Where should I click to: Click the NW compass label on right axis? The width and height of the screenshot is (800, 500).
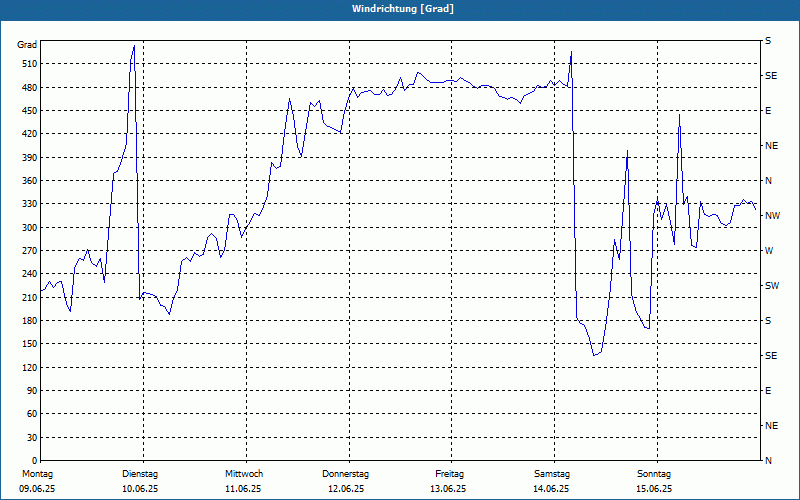coord(772,216)
